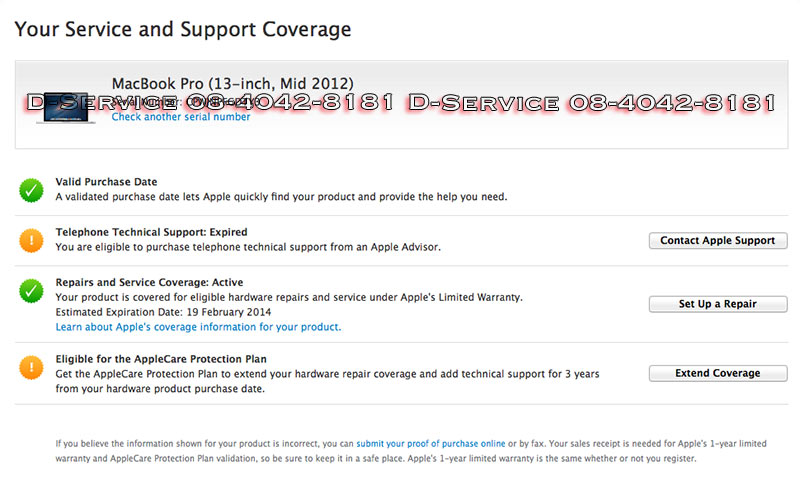Viewport: 800px width, 478px height.
Task: Click the Your Service and Support Coverage heading
Action: click(183, 29)
